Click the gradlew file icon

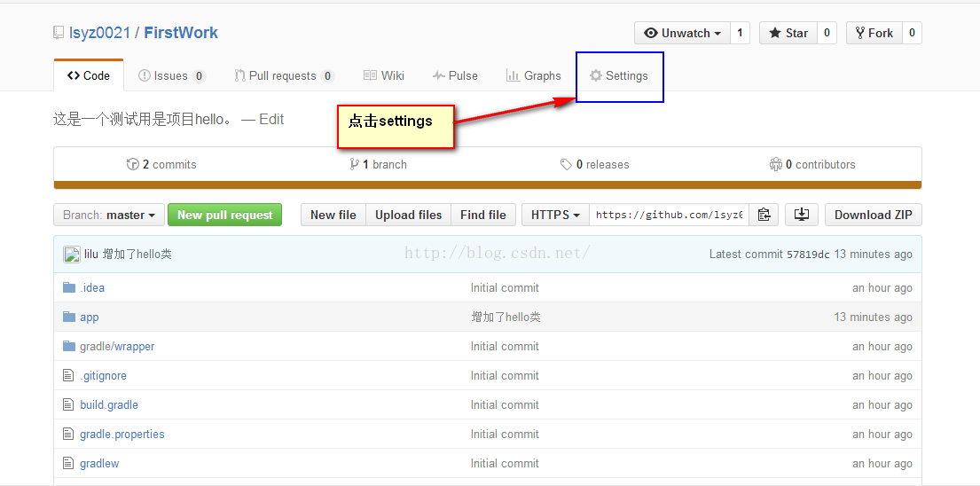click(68, 463)
